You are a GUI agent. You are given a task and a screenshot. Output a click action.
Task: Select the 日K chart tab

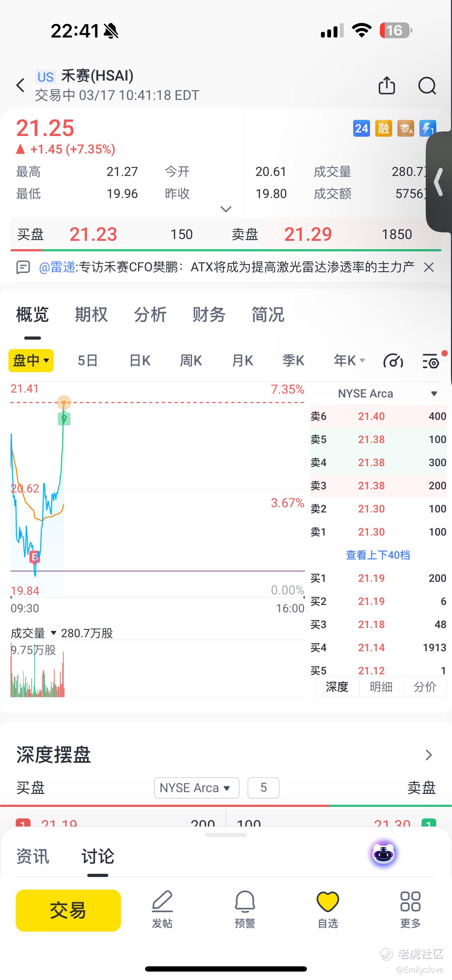tap(140, 360)
